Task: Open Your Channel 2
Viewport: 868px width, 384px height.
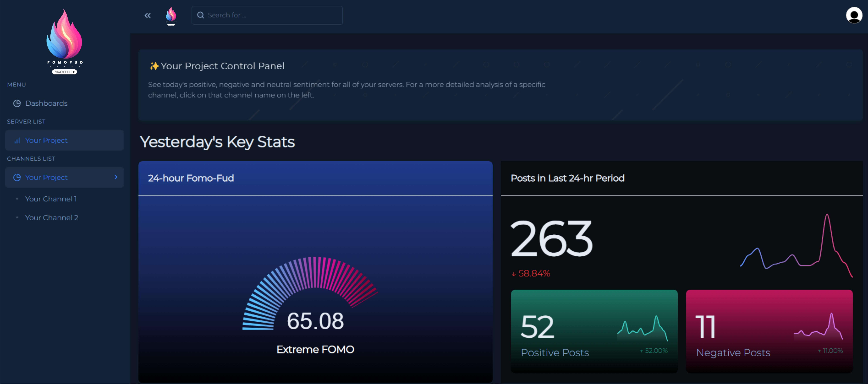Action: click(x=52, y=218)
